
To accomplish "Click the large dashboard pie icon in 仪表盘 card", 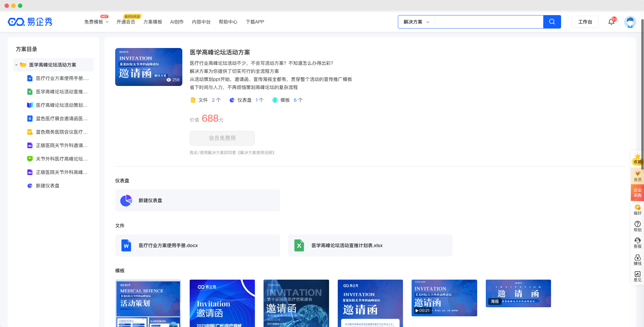I will coord(126,200).
